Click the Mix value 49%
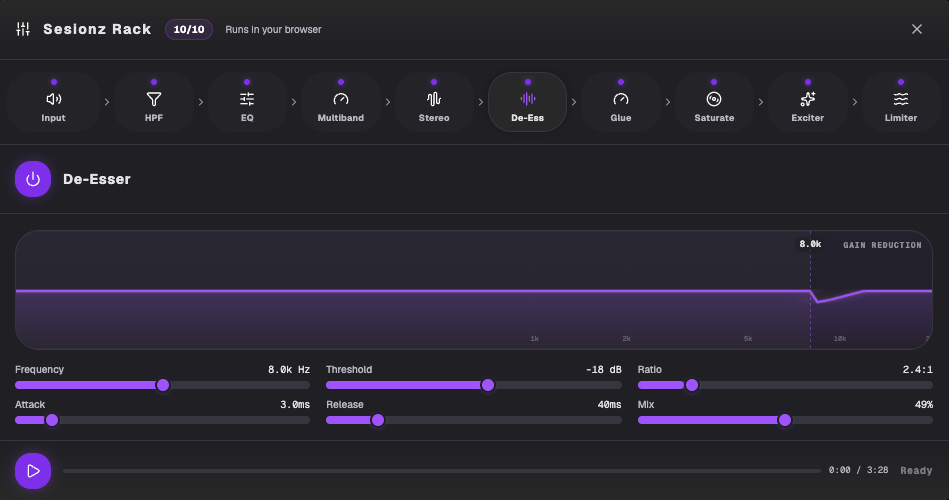Image resolution: width=949 pixels, height=500 pixels. (x=924, y=404)
